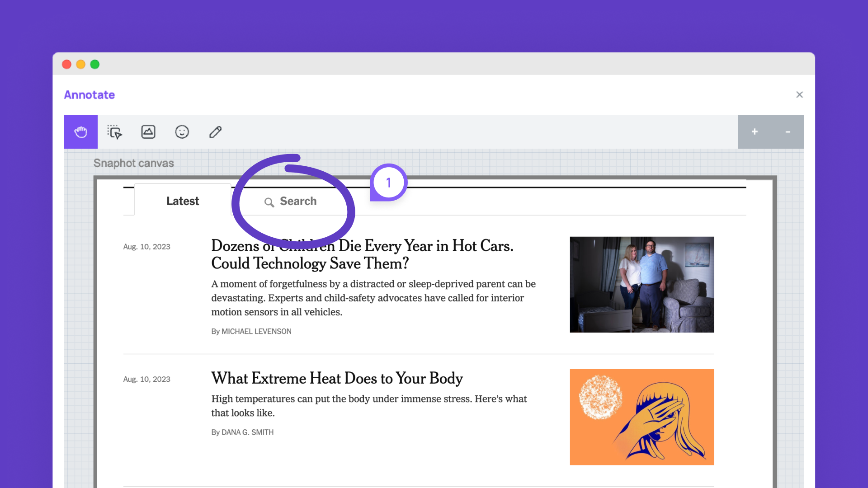Choose the selection cursor tool
The image size is (868, 488).
(114, 132)
